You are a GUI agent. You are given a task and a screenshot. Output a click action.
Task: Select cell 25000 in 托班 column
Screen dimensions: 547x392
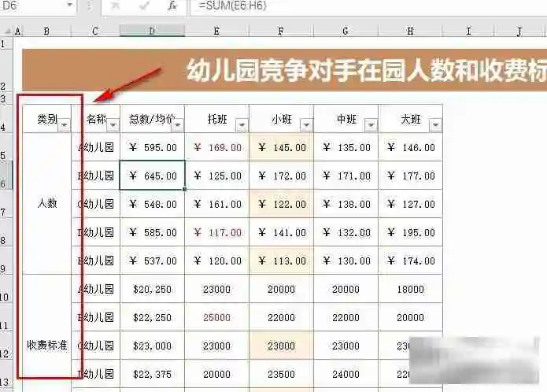(x=216, y=317)
